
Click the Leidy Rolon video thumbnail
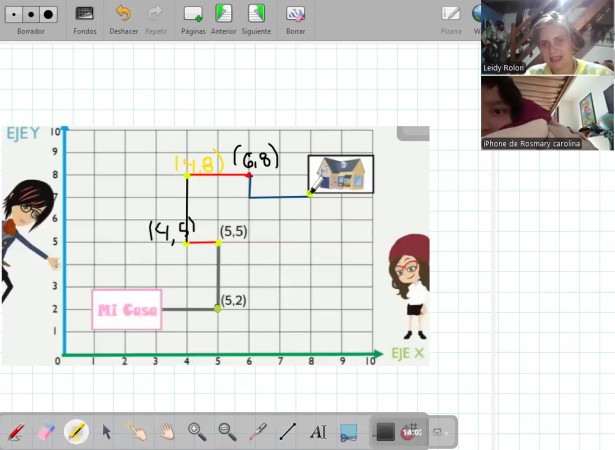click(548, 37)
